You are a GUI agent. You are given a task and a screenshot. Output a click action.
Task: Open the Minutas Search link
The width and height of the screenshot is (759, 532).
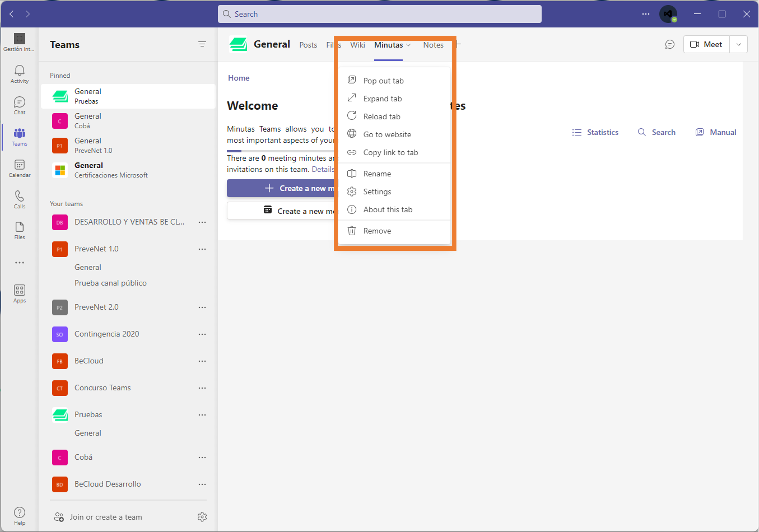point(656,132)
